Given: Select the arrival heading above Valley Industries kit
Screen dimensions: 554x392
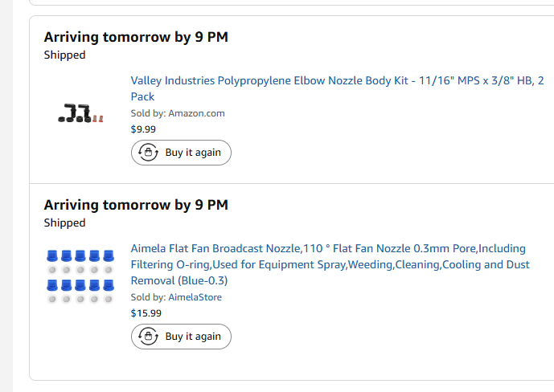Looking at the screenshot, I should pos(136,37).
